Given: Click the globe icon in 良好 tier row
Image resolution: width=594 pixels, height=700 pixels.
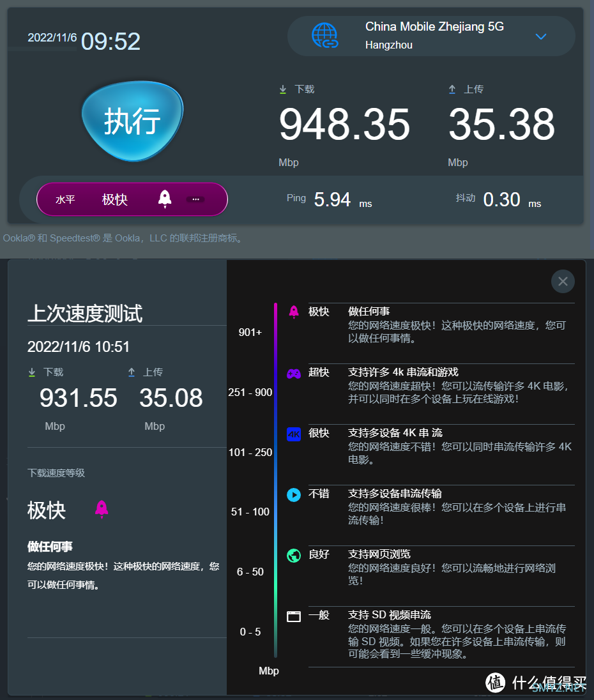Looking at the screenshot, I should 294,556.
